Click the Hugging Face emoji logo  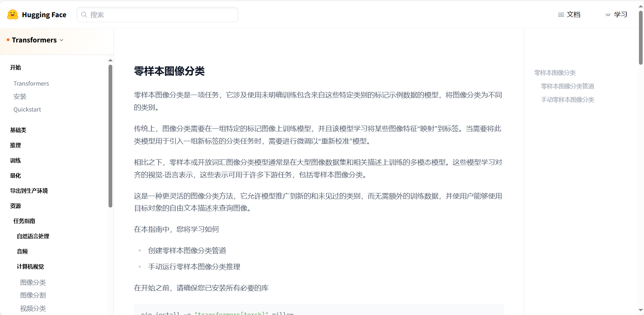[x=12, y=14]
